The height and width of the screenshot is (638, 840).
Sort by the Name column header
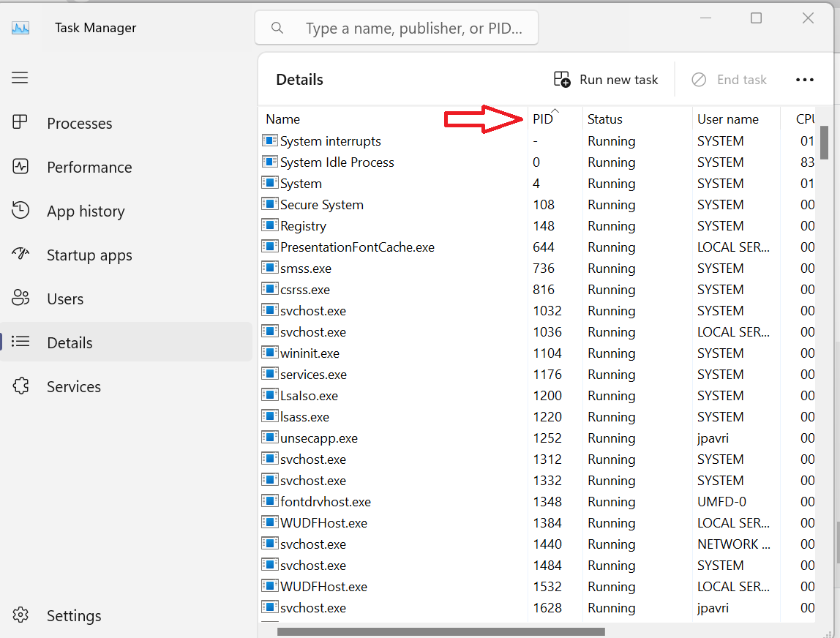[282, 119]
